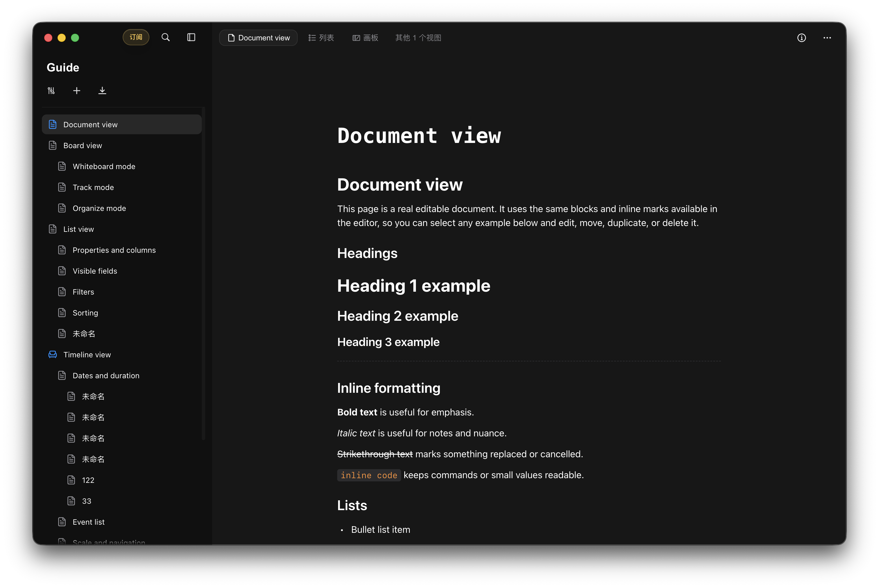Screen dimensions: 879x588
Task: Open Sorting page
Action: 122,313
